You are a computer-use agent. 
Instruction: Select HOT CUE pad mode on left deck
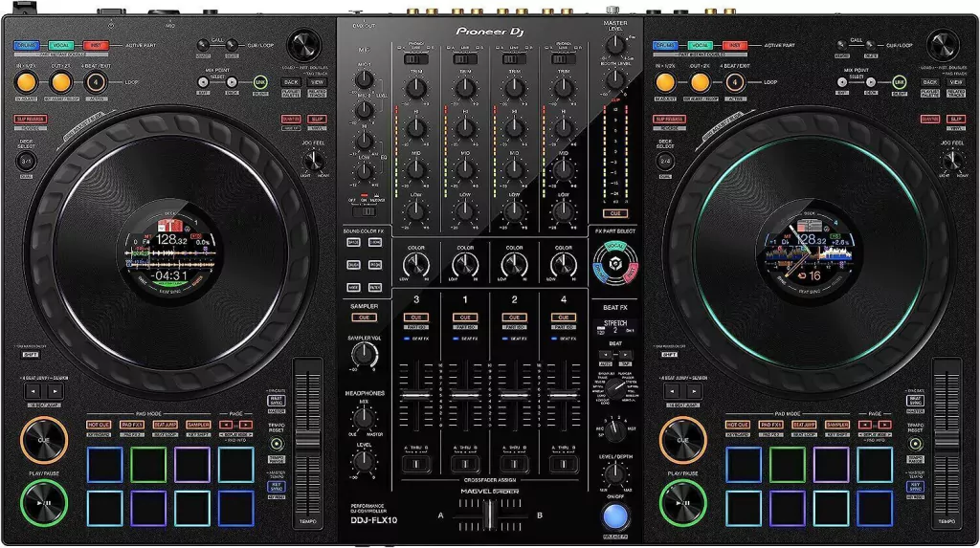click(x=99, y=425)
